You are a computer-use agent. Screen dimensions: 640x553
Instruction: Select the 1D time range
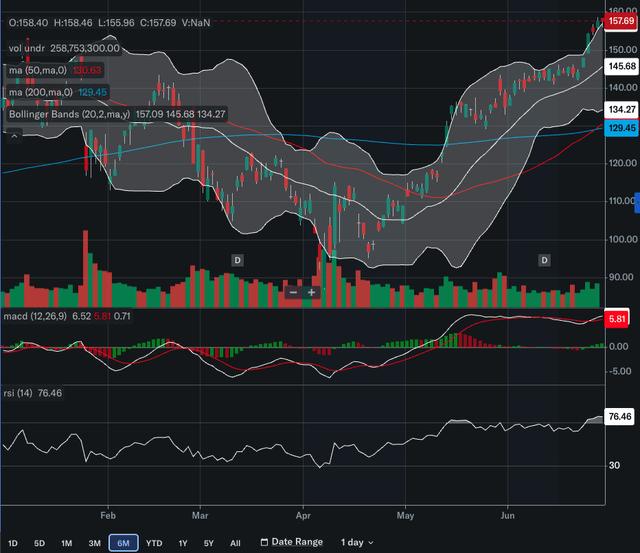pos(13,543)
